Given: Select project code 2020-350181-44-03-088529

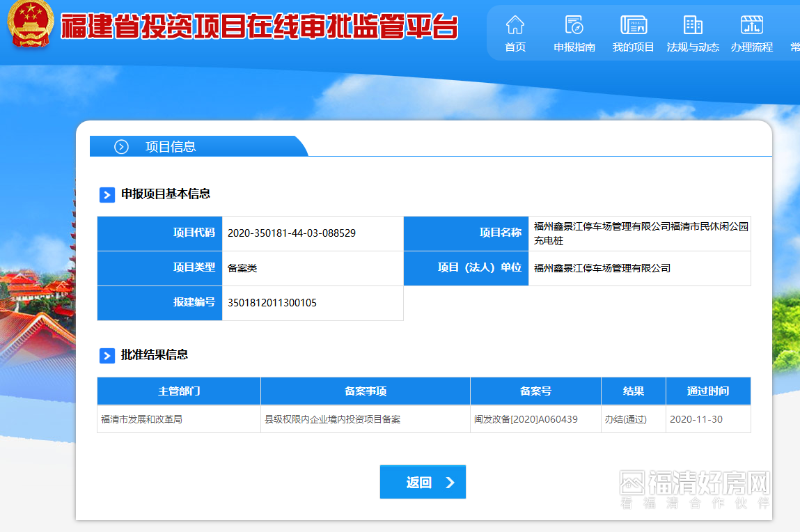Looking at the screenshot, I should pyautogui.click(x=291, y=233).
